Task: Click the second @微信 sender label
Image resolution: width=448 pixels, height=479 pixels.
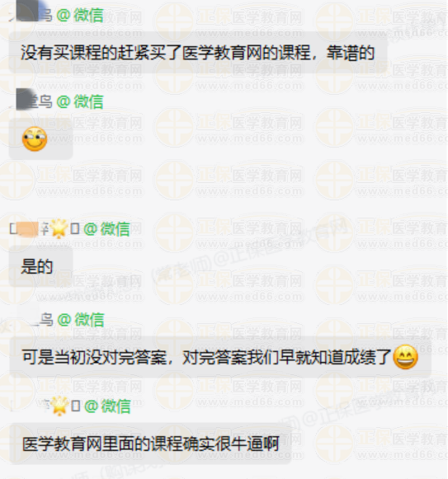Action: click(x=80, y=101)
